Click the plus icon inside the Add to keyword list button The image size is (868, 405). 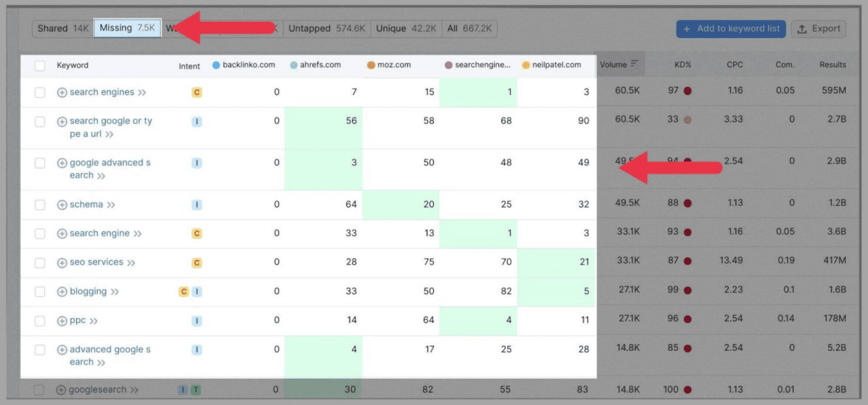[687, 28]
